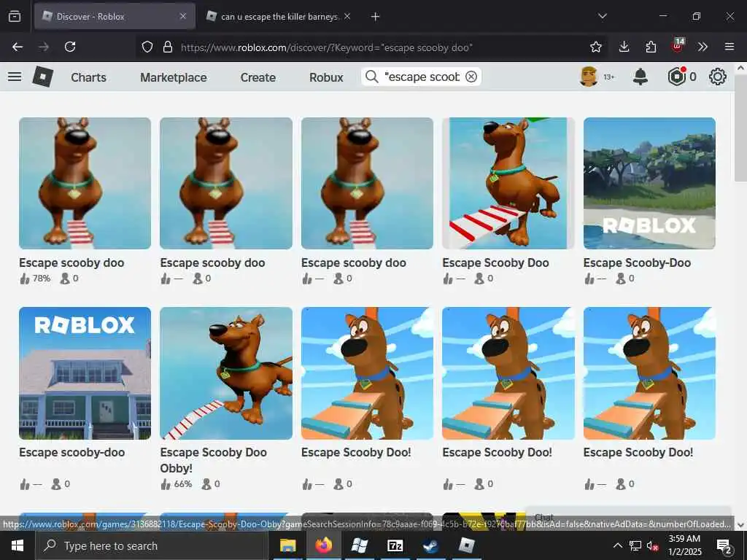747x560 pixels.
Task: Go back with Firefox back arrow
Action: pos(18,47)
